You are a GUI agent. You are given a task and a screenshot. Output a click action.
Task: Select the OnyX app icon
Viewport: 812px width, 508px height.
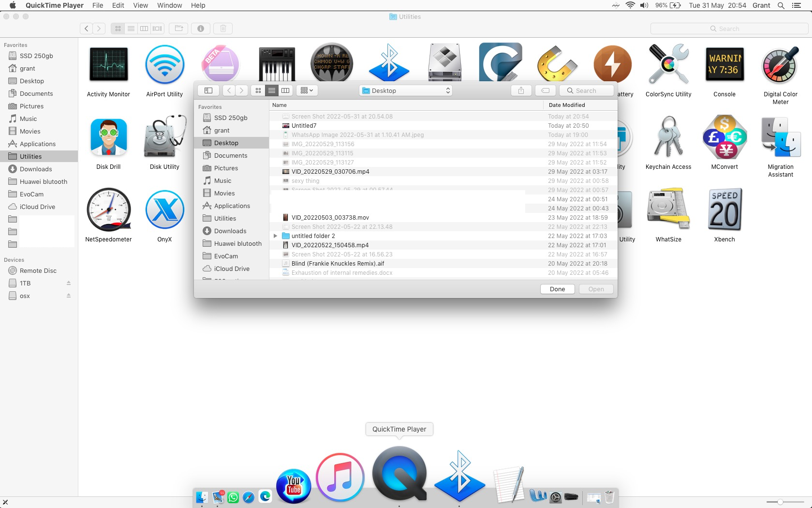coord(164,209)
